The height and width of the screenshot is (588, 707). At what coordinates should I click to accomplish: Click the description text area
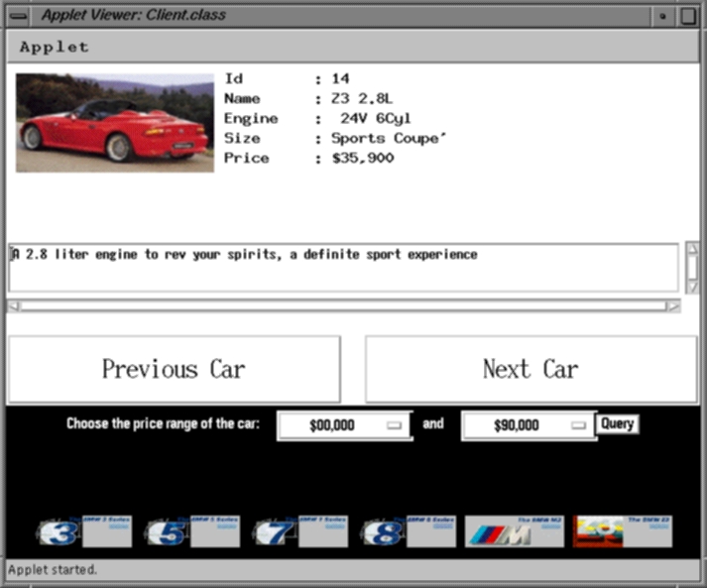click(343, 268)
